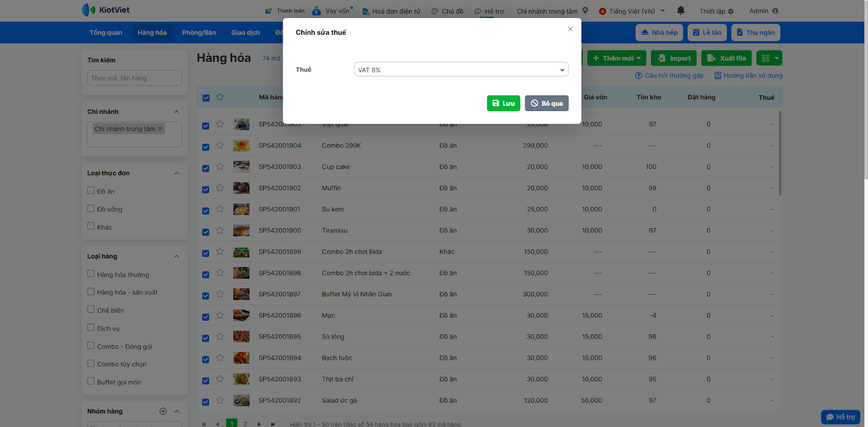Image resolution: width=868 pixels, height=427 pixels.
Task: Star the Su kem product
Action: coord(220,209)
